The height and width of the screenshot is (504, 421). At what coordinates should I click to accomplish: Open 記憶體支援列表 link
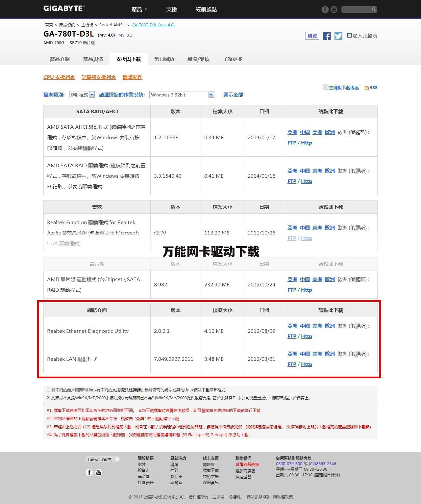click(99, 77)
